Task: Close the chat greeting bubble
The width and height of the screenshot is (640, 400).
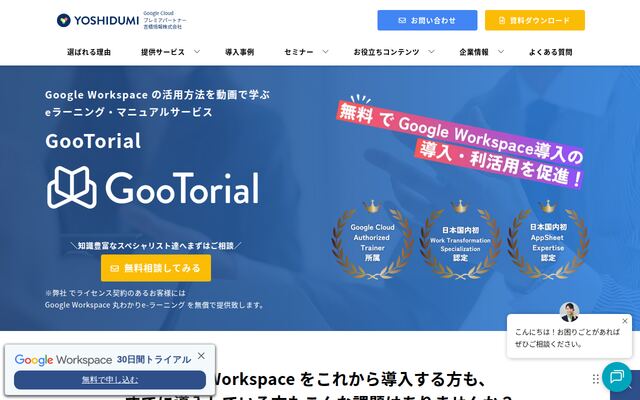Action: tap(624, 321)
